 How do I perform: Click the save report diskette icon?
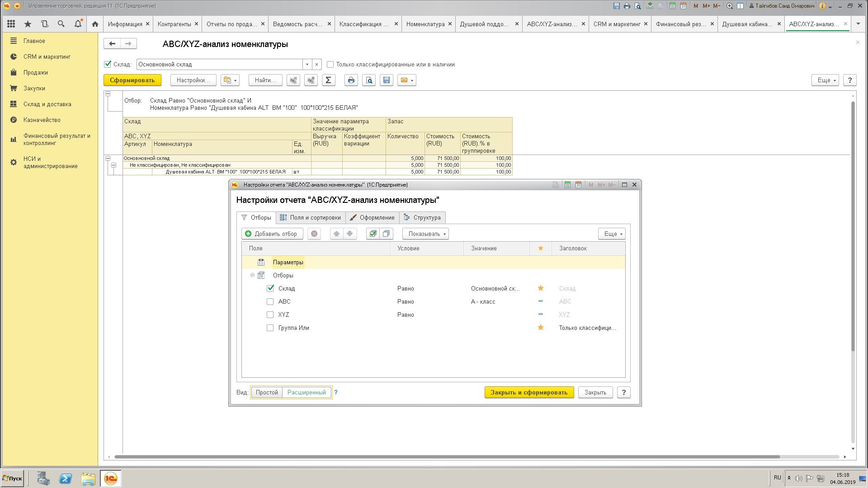click(x=387, y=80)
